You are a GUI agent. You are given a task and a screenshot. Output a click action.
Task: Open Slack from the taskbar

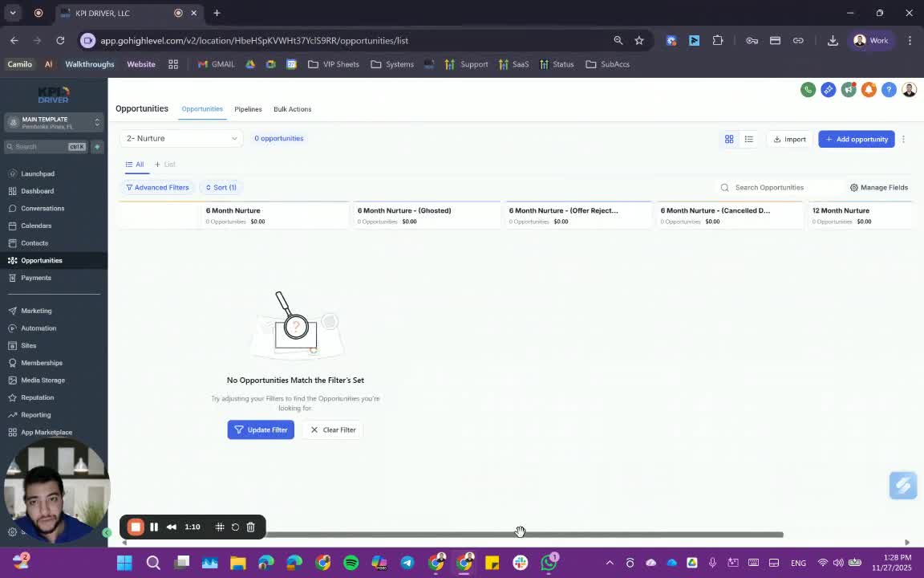tap(521, 563)
